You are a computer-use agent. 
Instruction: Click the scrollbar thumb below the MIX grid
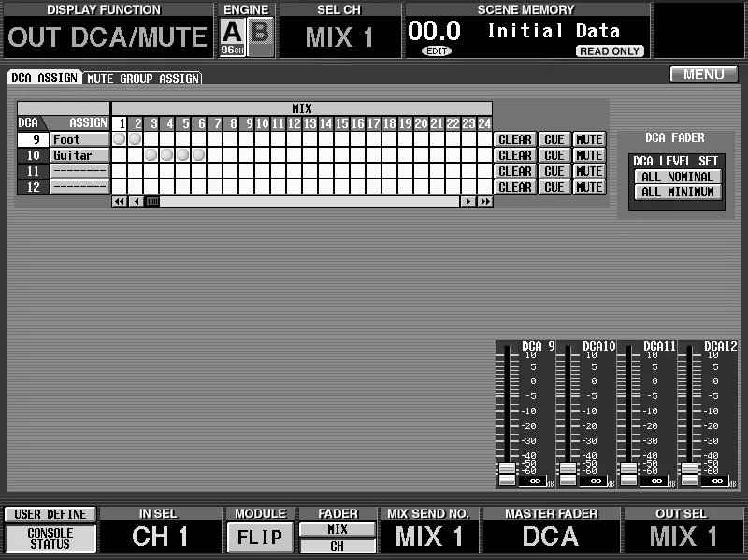point(152,201)
